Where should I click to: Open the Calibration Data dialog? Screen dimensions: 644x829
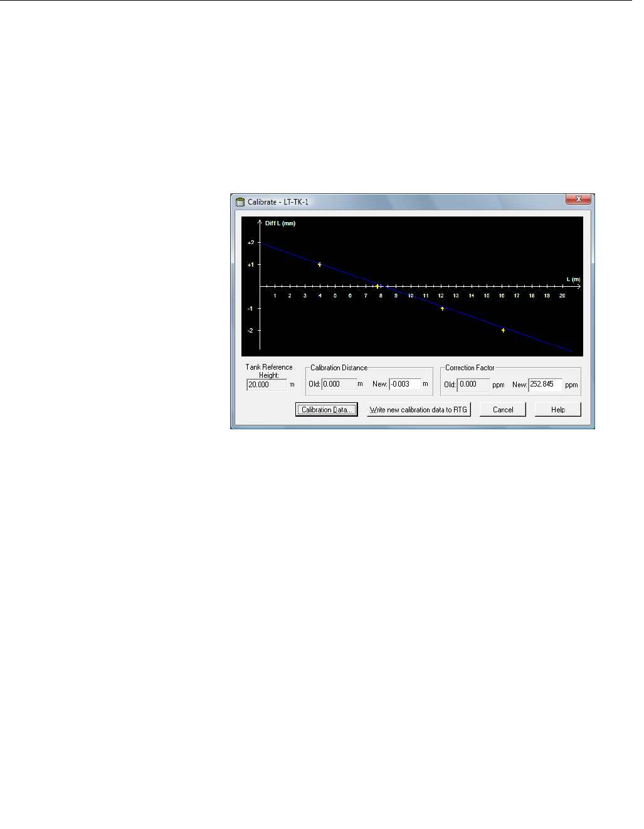pos(327,410)
